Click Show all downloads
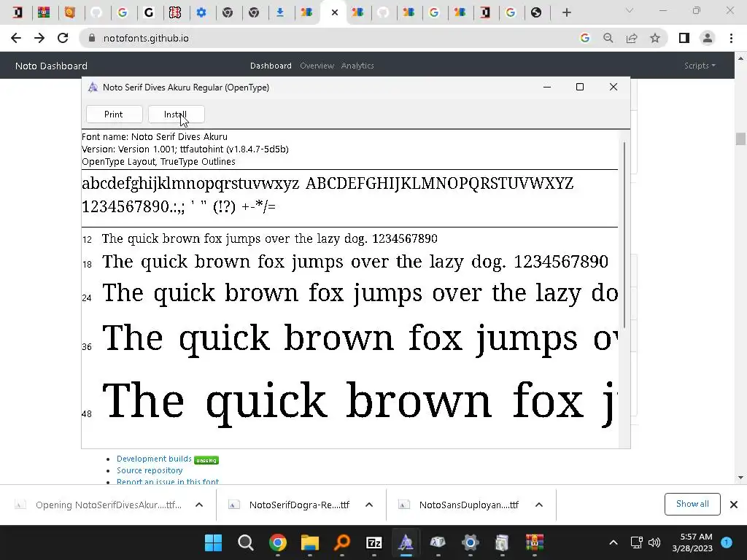The height and width of the screenshot is (560, 747). click(692, 504)
